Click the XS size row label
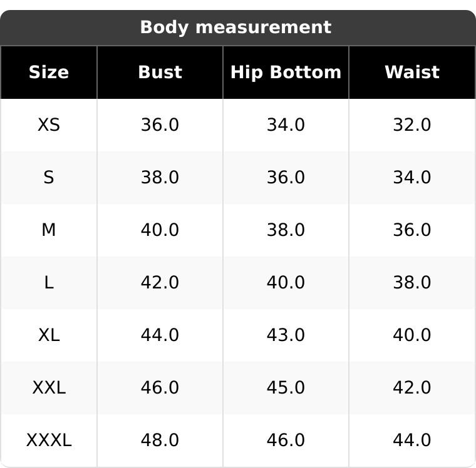This screenshot has height=468, width=476. click(x=49, y=125)
